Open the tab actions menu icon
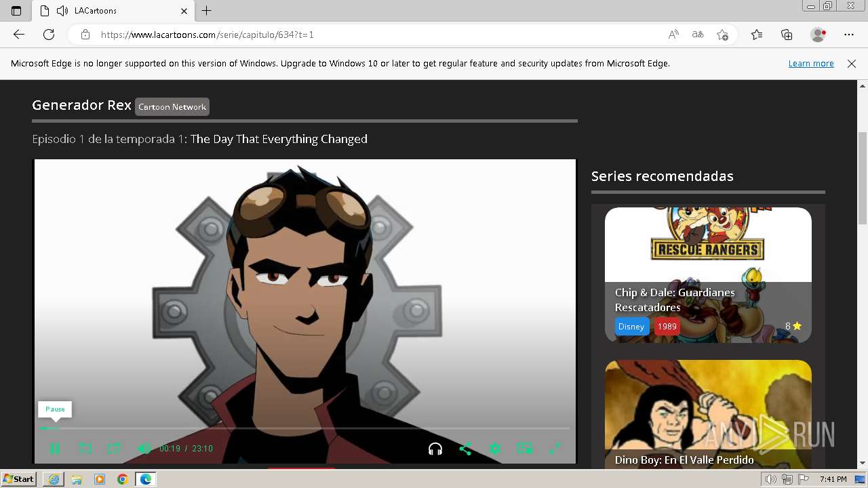 (x=16, y=11)
